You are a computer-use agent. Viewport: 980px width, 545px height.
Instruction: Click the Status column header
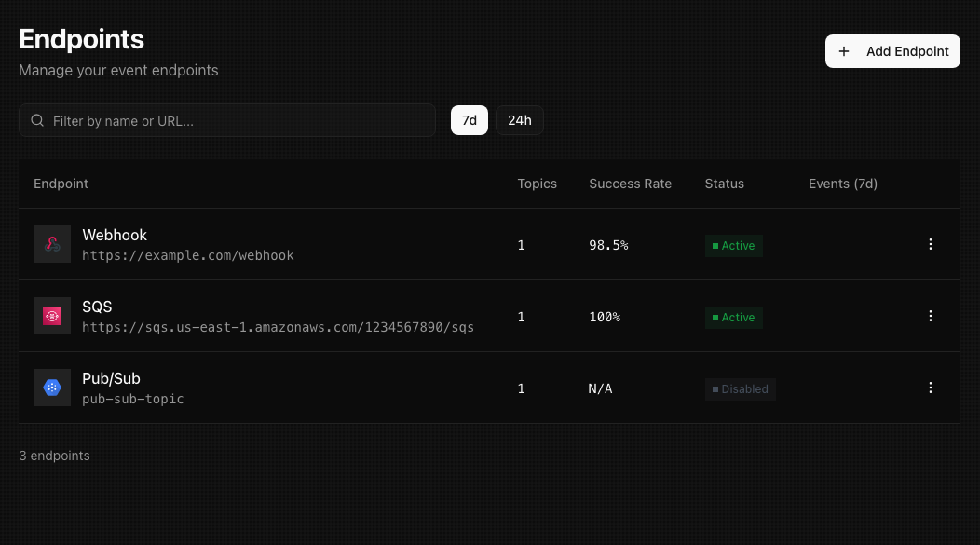pos(725,184)
